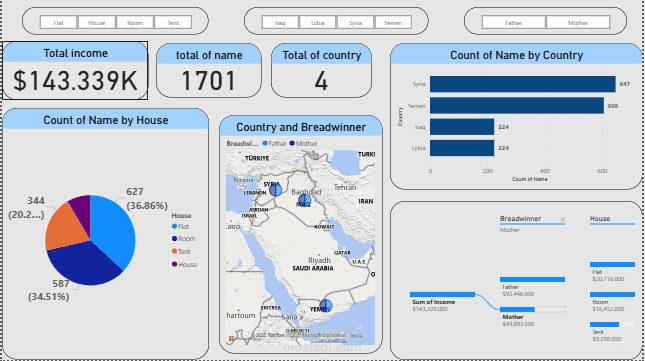Select the Iraq bar in country chart
The image size is (645, 361).
pyautogui.click(x=462, y=127)
